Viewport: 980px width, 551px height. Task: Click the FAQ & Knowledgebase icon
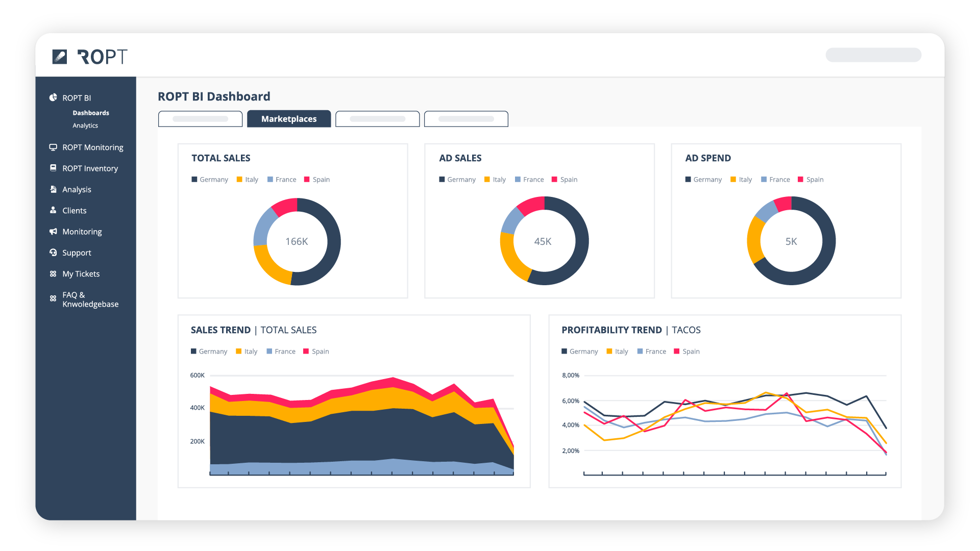coord(53,298)
